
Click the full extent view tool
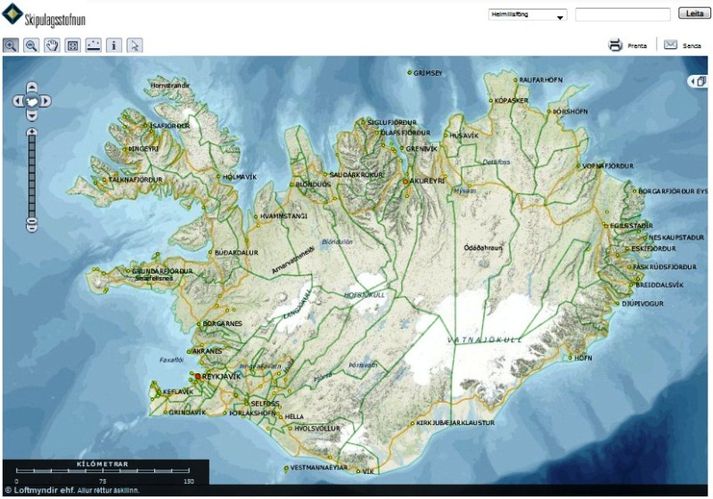point(73,45)
